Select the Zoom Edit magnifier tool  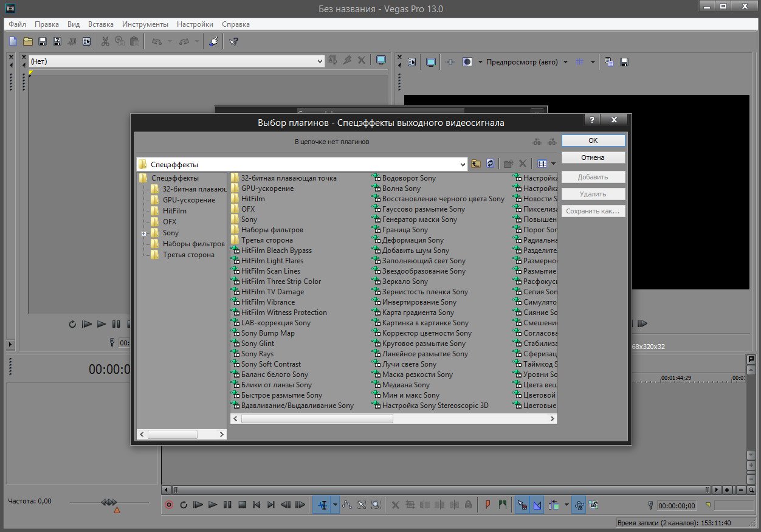coord(376,505)
